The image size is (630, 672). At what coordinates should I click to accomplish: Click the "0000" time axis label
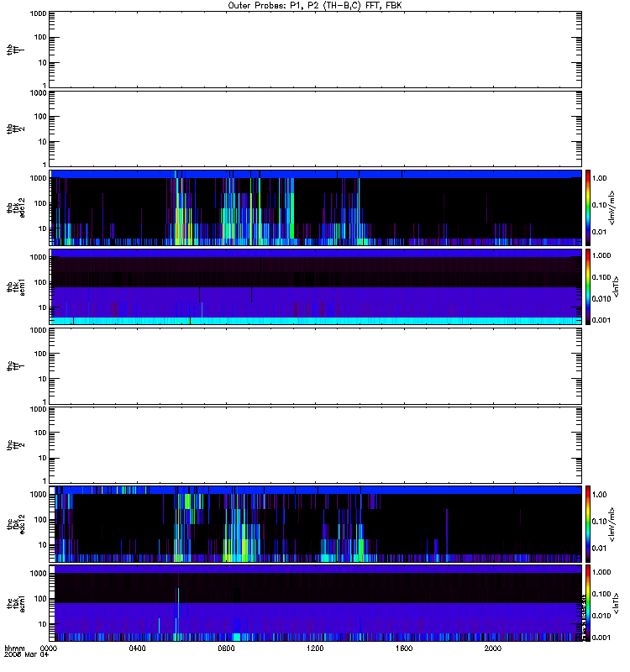pyautogui.click(x=49, y=648)
